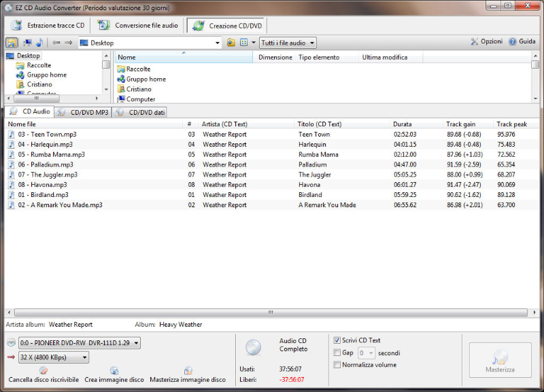Viewport: 544px width, 392px height.
Task: Sort by Durata column header
Action: point(403,124)
